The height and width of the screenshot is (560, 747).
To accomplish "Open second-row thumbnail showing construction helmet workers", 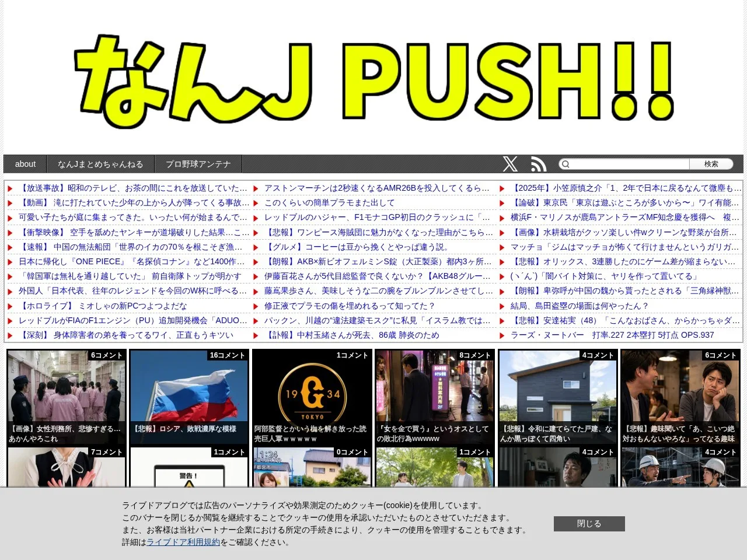I will coord(680,467).
